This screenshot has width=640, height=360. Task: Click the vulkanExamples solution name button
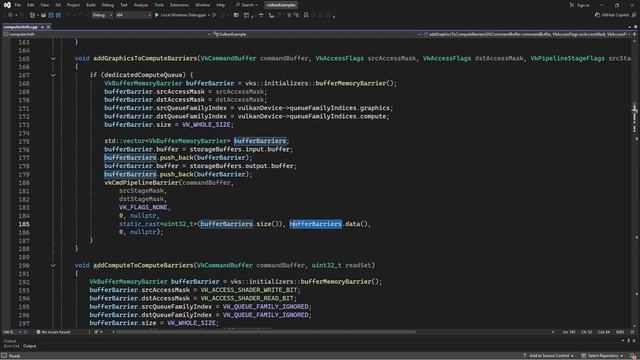tap(281, 5)
